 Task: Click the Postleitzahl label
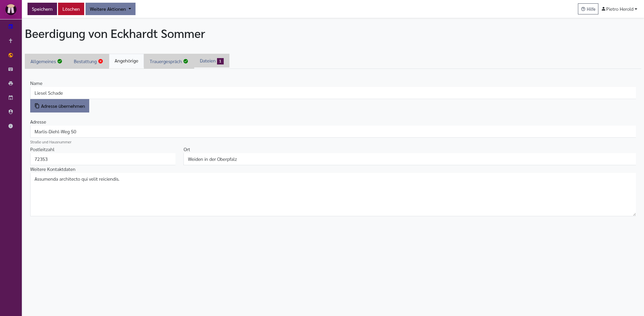42,149
